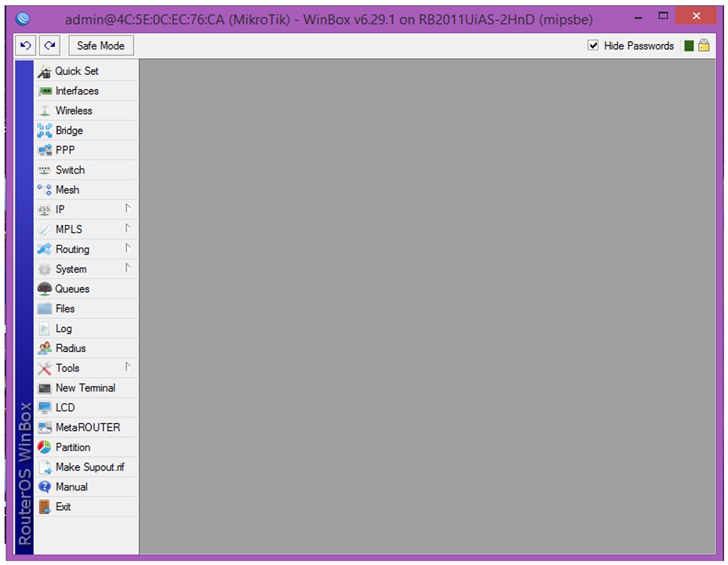Image resolution: width=728 pixels, height=565 pixels.
Task: Expand the System submenu arrow
Action: [128, 268]
